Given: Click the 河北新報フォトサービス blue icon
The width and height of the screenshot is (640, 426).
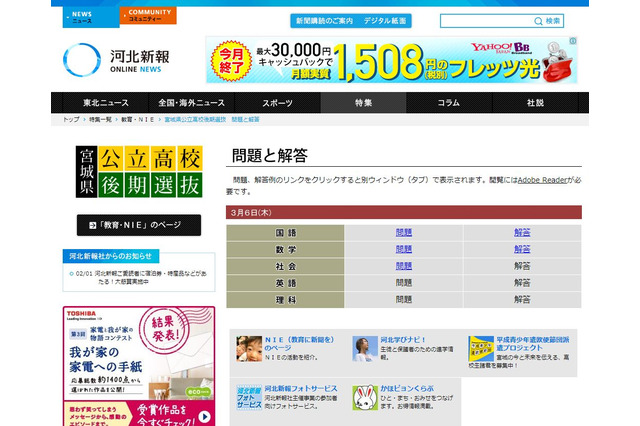Looking at the screenshot, I should point(249,397).
